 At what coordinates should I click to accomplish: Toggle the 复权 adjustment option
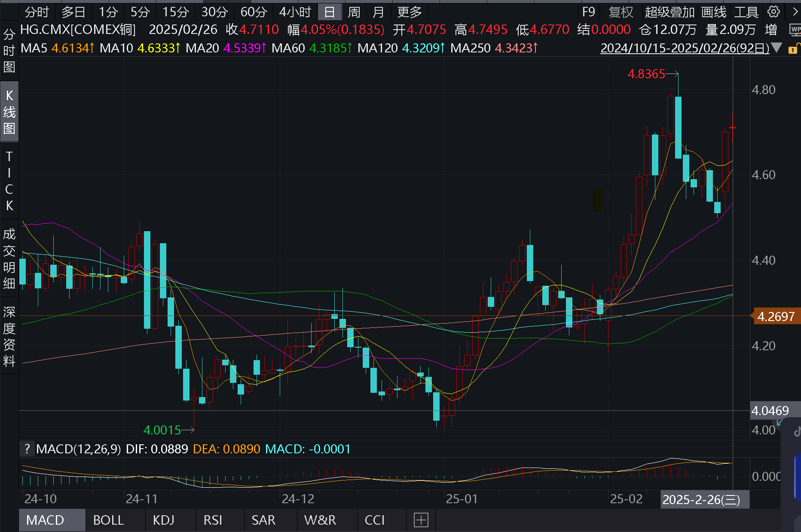point(621,12)
